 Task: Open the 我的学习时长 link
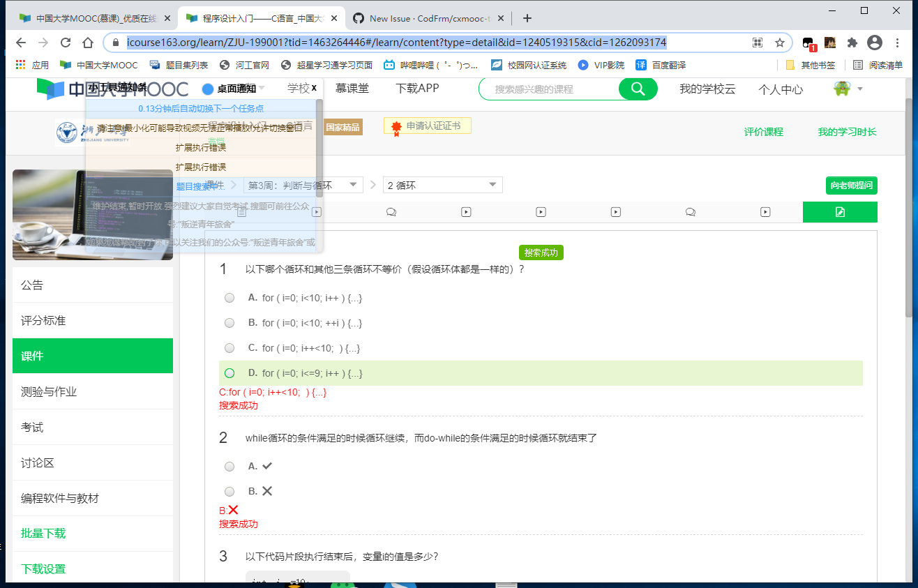[847, 132]
